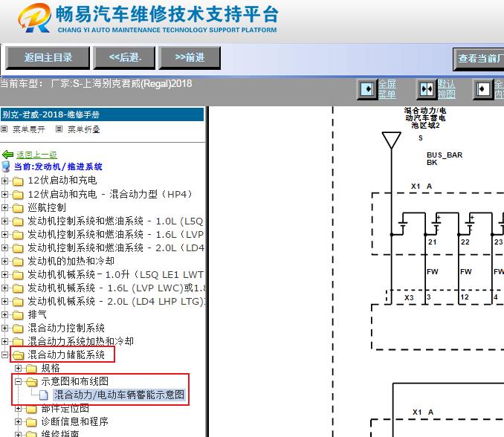Select the 12伏启动和充电 folder label

[62, 181]
